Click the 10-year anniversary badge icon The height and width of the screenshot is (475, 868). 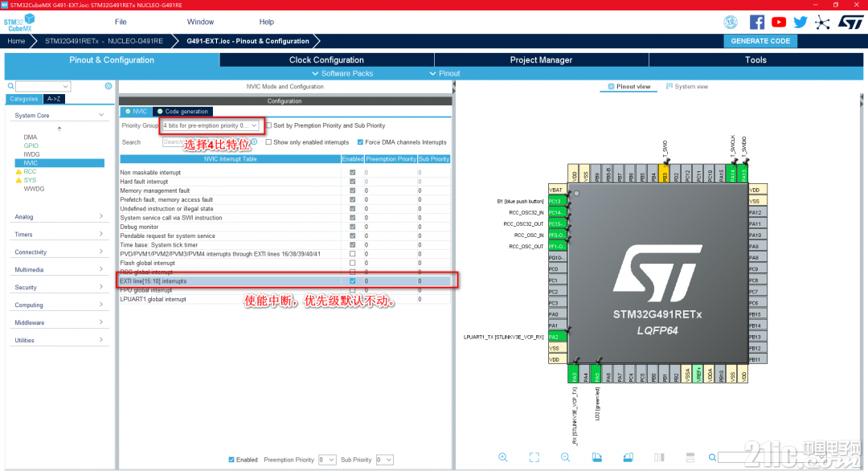731,23
